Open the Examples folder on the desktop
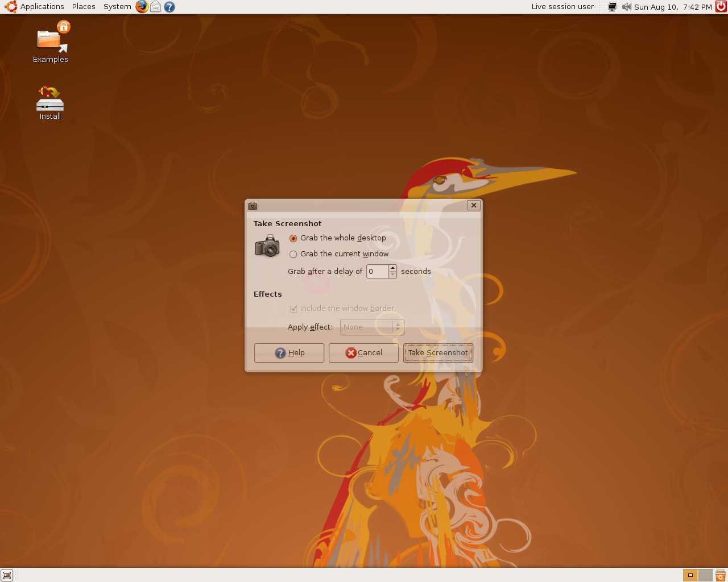Viewport: 728px width, 582px height. point(50,40)
